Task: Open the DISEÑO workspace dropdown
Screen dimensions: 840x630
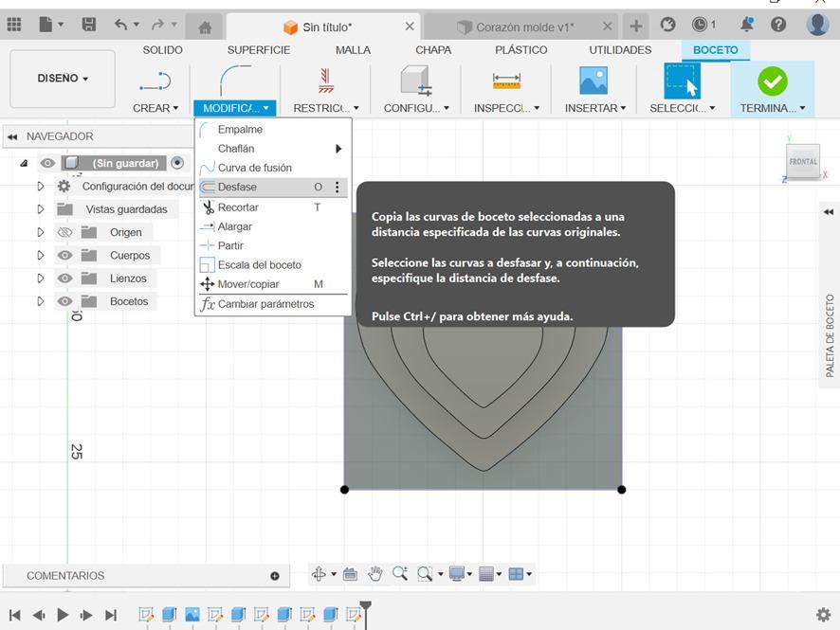Action: pos(63,79)
